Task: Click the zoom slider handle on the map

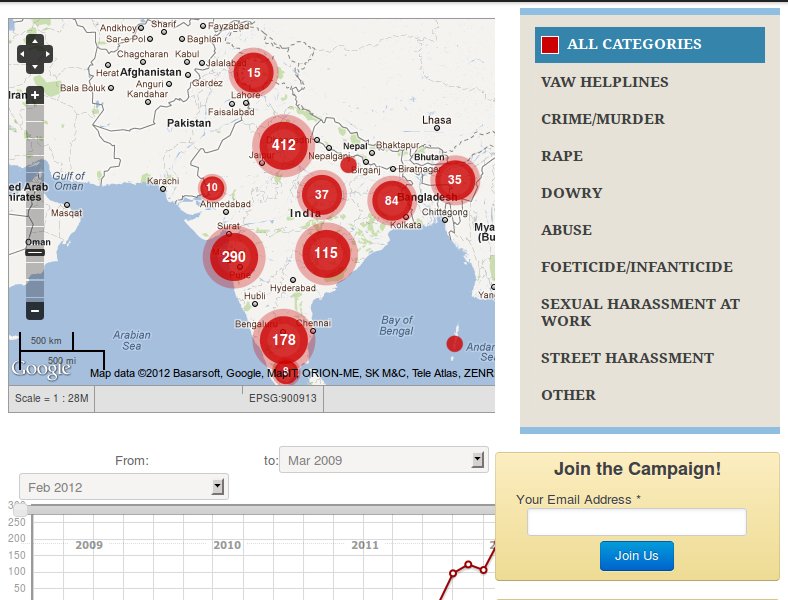Action: click(35, 252)
